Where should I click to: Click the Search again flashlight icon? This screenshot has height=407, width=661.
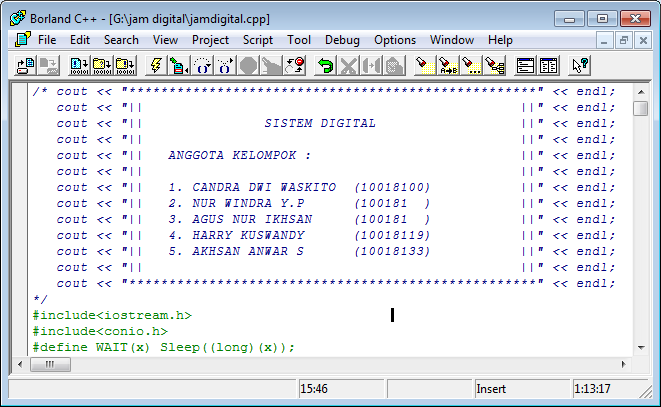click(471, 66)
